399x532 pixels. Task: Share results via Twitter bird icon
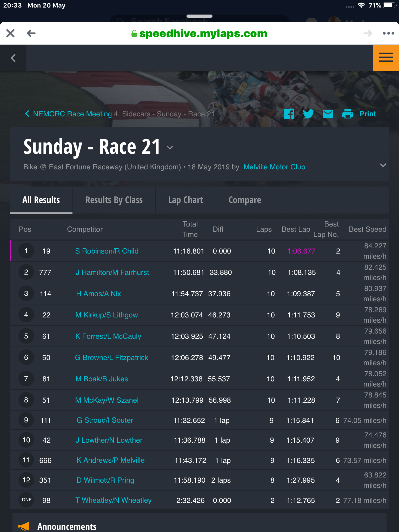tap(308, 114)
